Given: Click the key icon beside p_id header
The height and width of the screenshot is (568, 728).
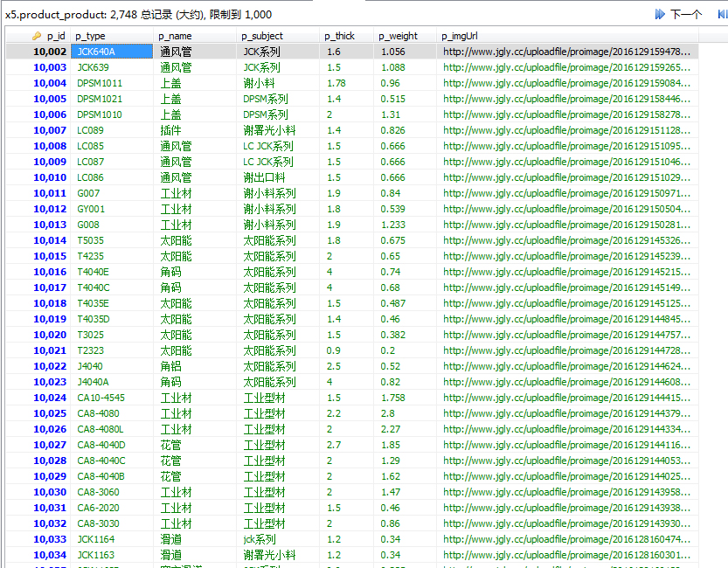Looking at the screenshot, I should coord(37,36).
